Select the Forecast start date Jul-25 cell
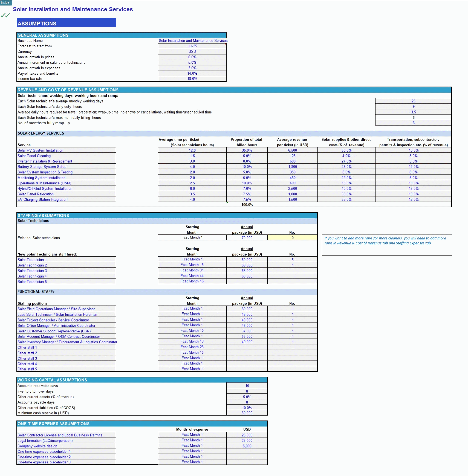This screenshot has width=468, height=476. tap(192, 46)
